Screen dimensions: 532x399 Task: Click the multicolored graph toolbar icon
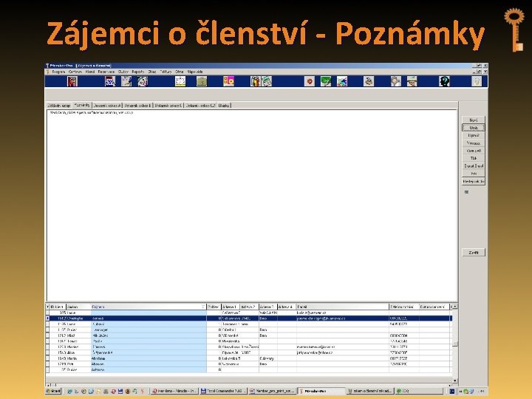click(341, 81)
